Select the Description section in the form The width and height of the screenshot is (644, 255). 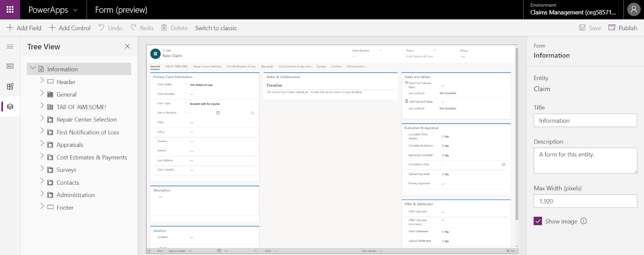(205, 204)
